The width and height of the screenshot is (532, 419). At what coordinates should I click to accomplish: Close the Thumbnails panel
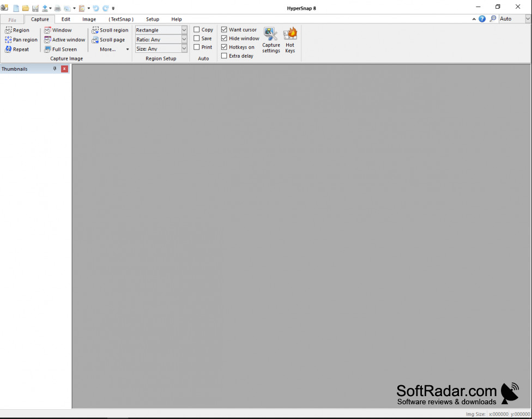[x=64, y=69]
